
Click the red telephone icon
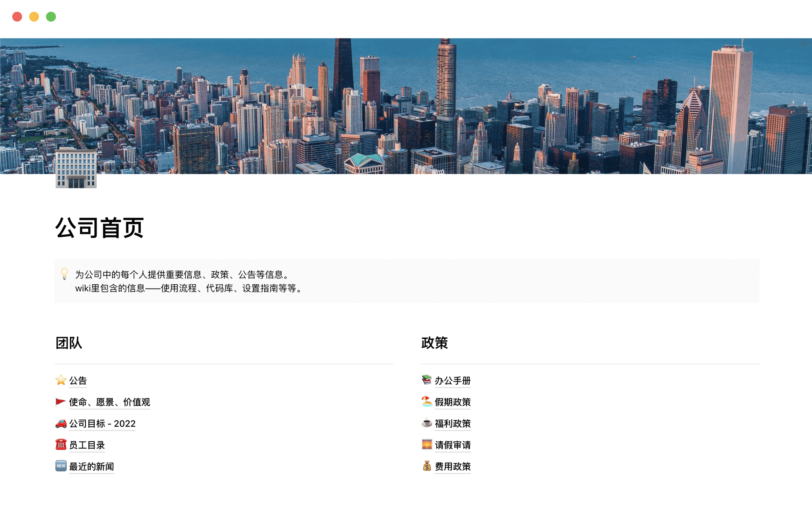click(61, 444)
